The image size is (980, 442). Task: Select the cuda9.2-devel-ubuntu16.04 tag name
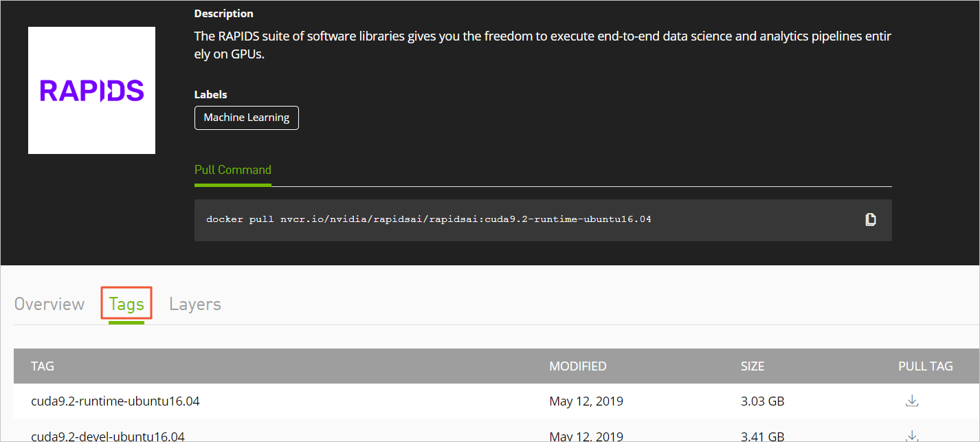point(108,436)
